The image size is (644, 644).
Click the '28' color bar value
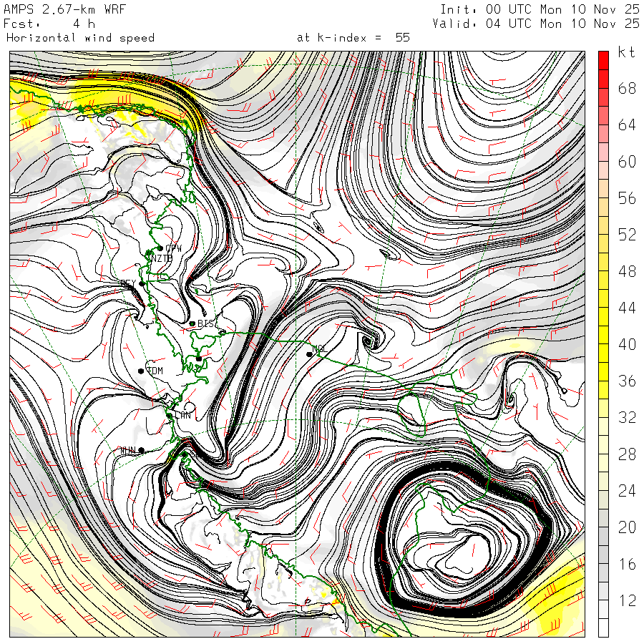(627, 454)
